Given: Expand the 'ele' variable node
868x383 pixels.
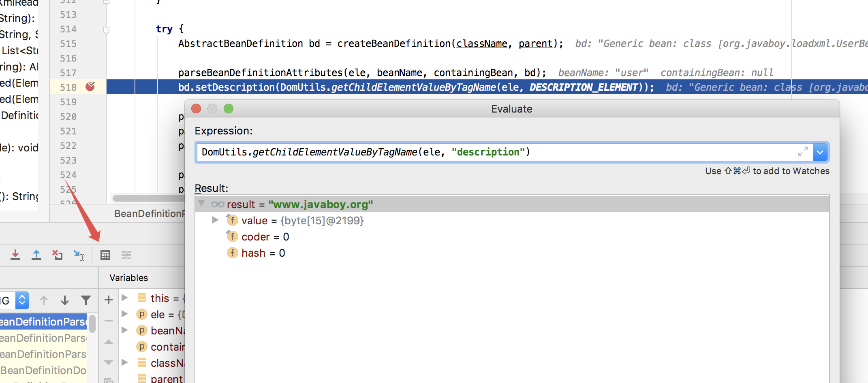Looking at the screenshot, I should click(x=125, y=314).
